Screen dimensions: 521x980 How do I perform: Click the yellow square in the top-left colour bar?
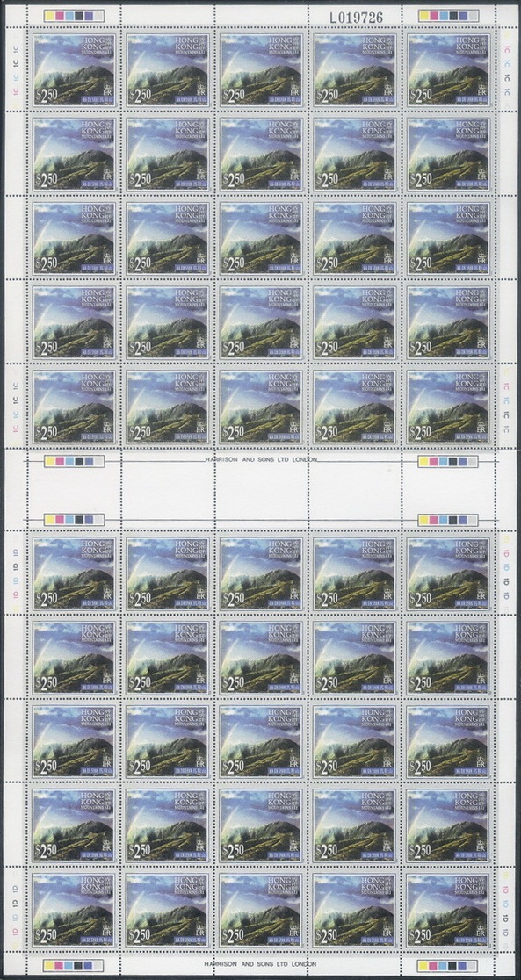(x=49, y=16)
